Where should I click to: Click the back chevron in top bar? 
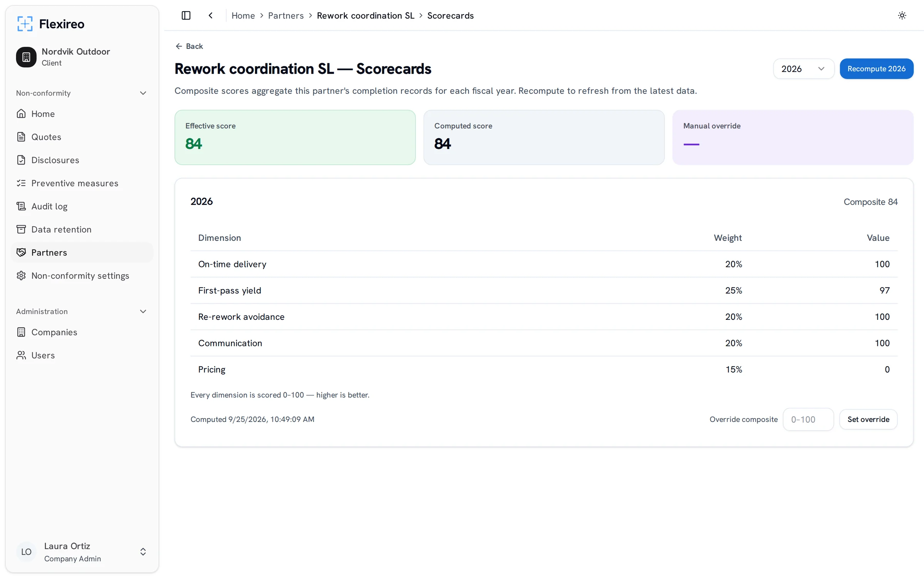[x=211, y=15]
